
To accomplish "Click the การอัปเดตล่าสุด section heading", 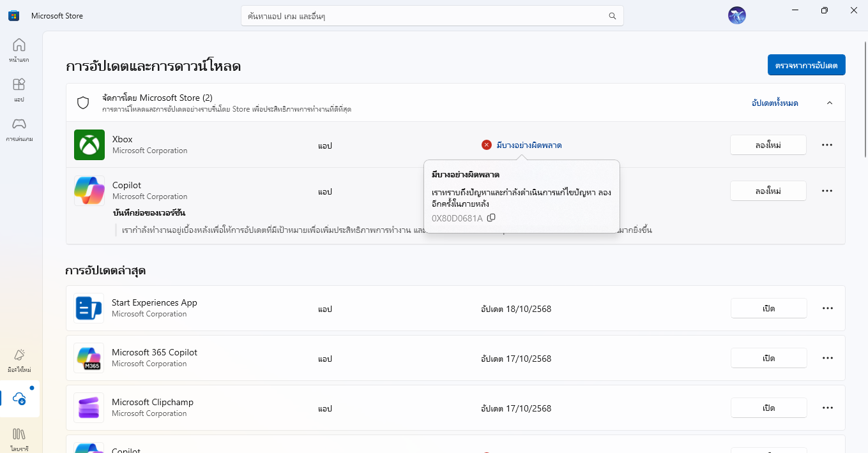I will [105, 271].
